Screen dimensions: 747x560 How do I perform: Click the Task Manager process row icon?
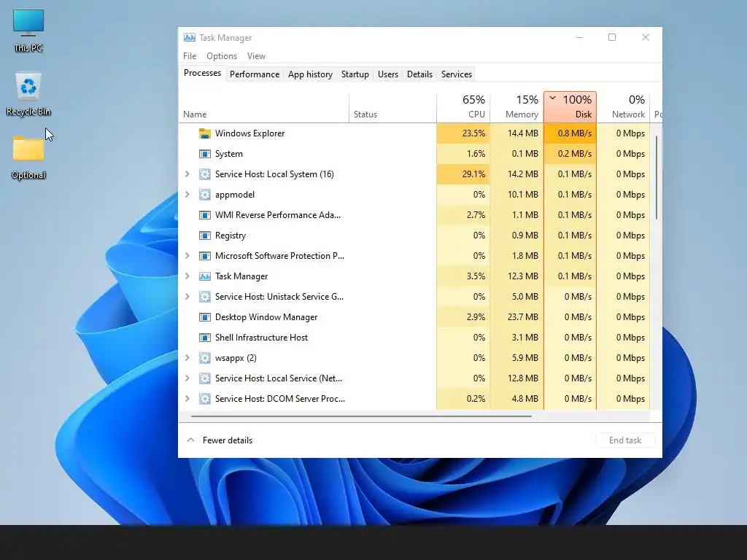205,276
